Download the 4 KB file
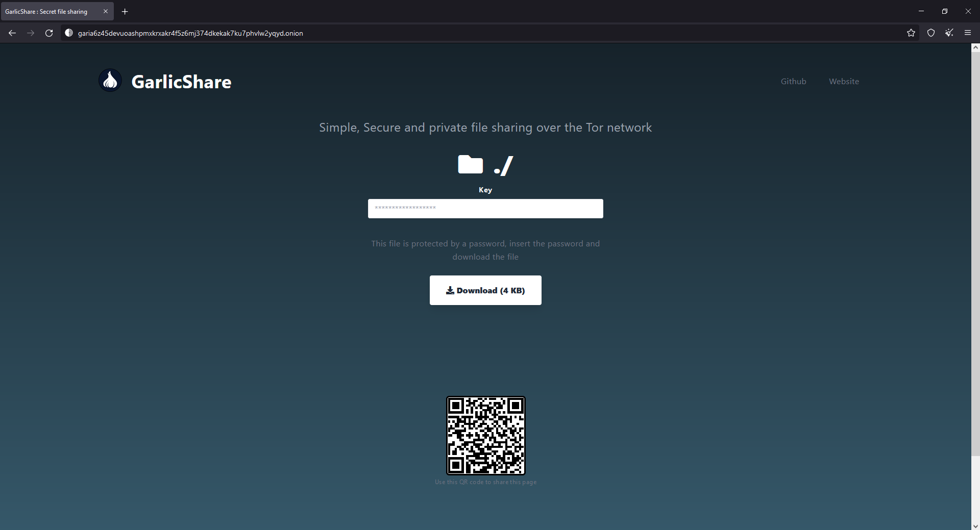This screenshot has width=980, height=530. pyautogui.click(x=485, y=290)
